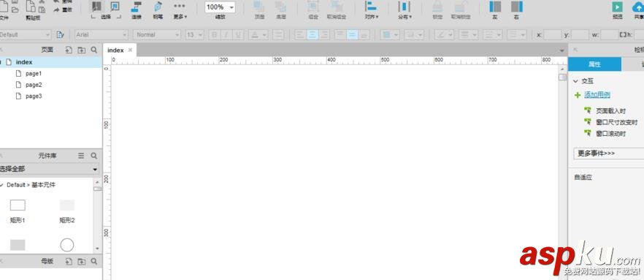Screen dimensions: 644x280
Task: Click the send to back (底层) icon
Action: [281, 7]
